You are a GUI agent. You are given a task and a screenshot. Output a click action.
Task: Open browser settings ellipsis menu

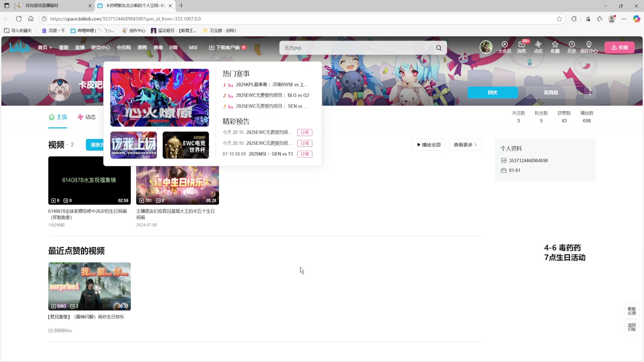pos(624,19)
